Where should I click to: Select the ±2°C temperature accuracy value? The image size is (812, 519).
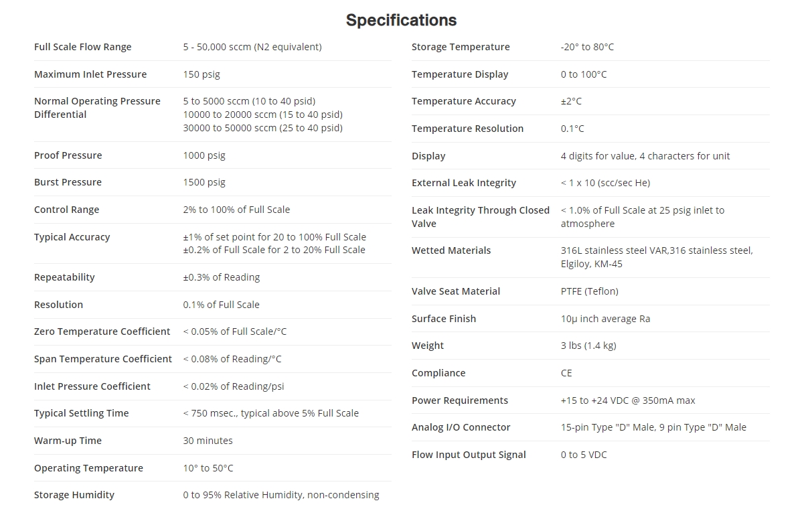571,101
